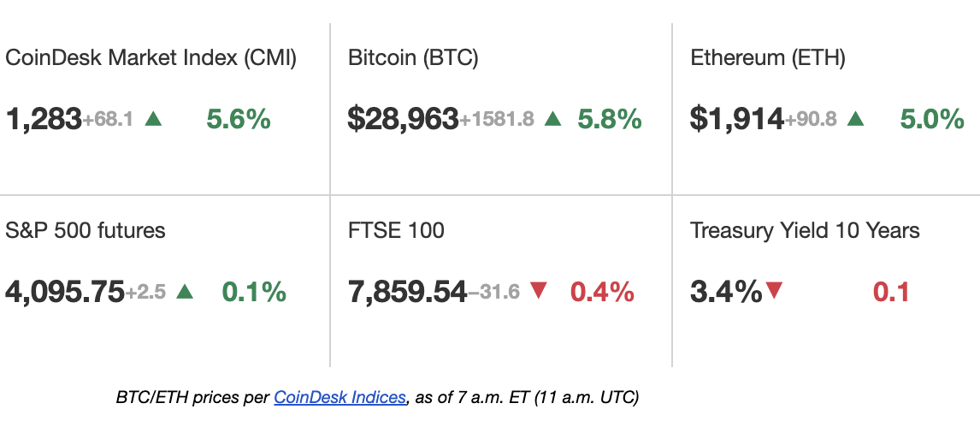Click the FTSE 100 label
The width and height of the screenshot is (980, 433).
pyautogui.click(x=396, y=230)
